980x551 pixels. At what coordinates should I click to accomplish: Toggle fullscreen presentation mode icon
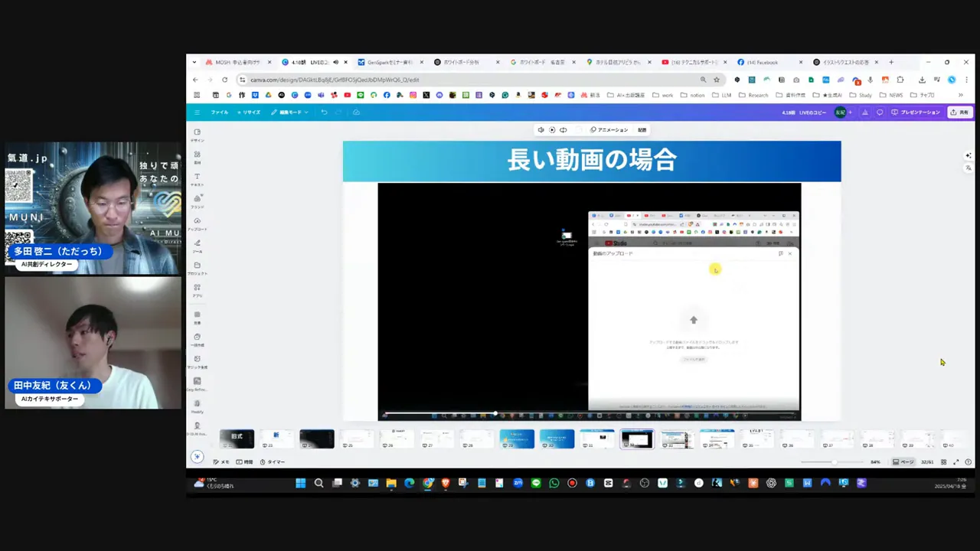point(956,461)
